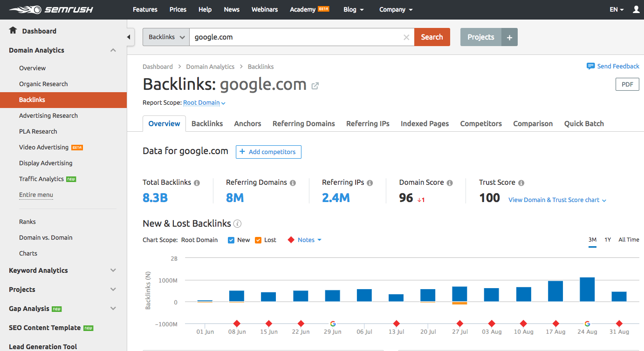This screenshot has width=644, height=351.
Task: Click the red note marker at 15 Jun
Action: pos(269,324)
